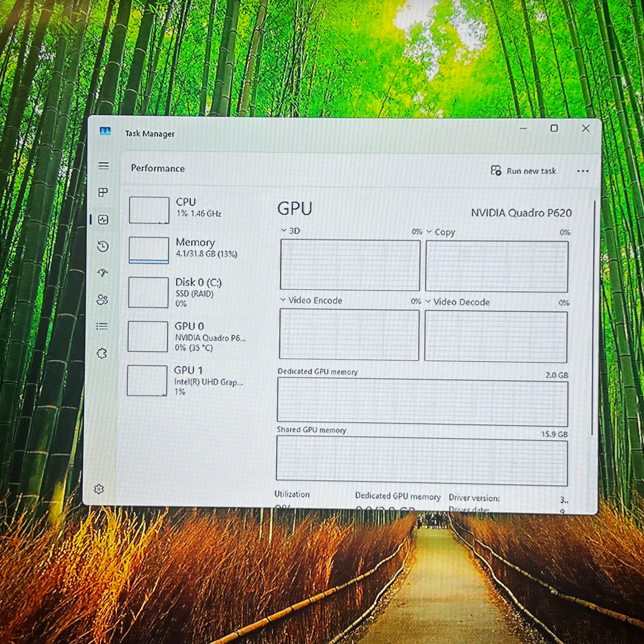Click the Video Encode usage graph
The height and width of the screenshot is (644, 644).
349,335
